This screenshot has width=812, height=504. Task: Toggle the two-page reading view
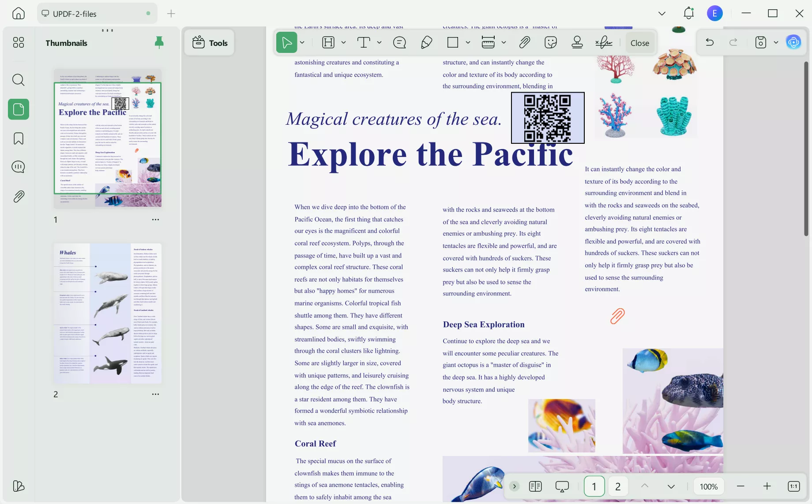pos(535,486)
